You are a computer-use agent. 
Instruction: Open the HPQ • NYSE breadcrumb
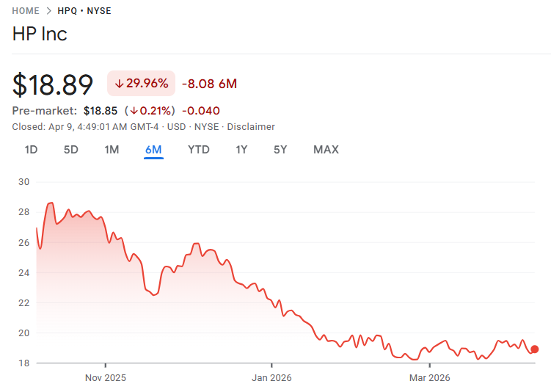click(84, 11)
